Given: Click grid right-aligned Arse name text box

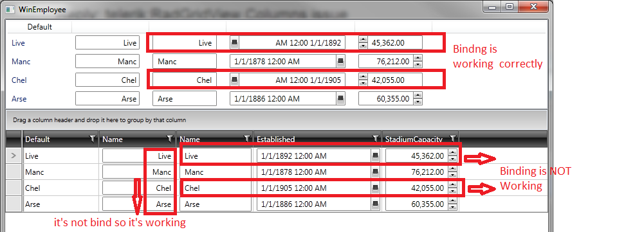Looking at the screenshot, I should (138, 204).
